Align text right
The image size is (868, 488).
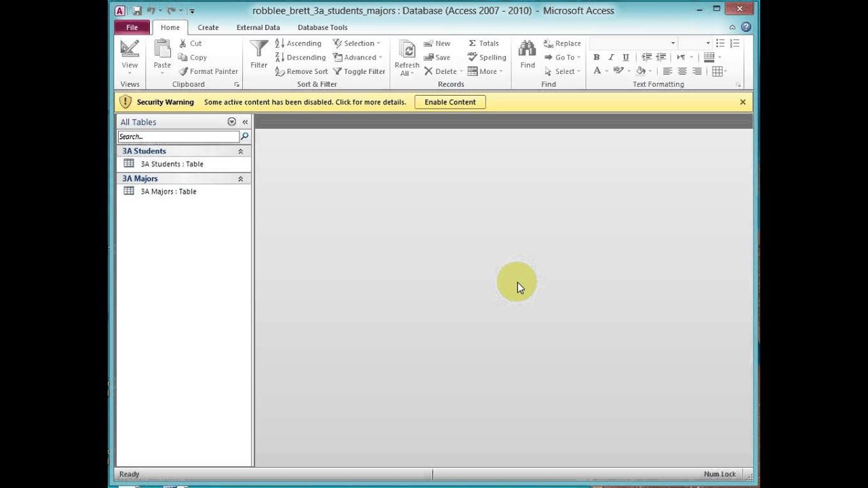(697, 71)
